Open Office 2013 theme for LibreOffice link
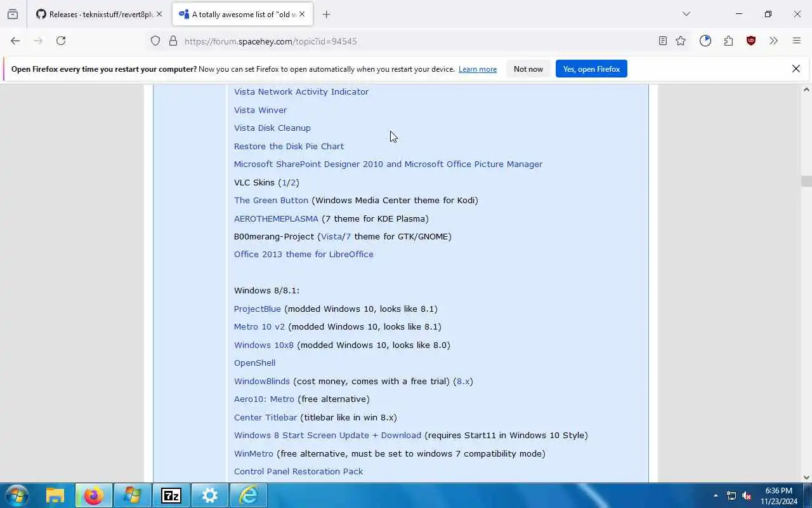 303,254
